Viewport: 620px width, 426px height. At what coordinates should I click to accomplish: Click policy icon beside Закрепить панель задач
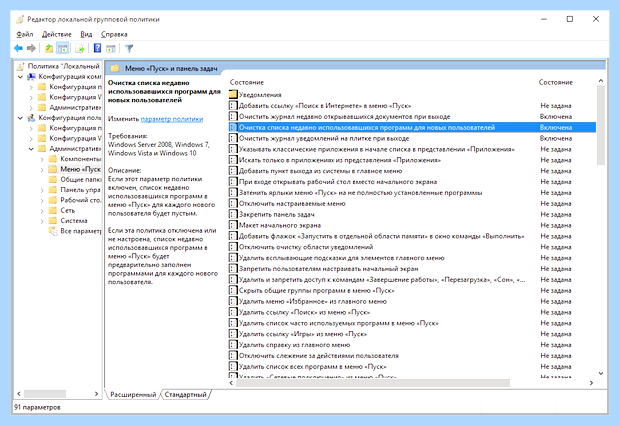click(x=233, y=214)
